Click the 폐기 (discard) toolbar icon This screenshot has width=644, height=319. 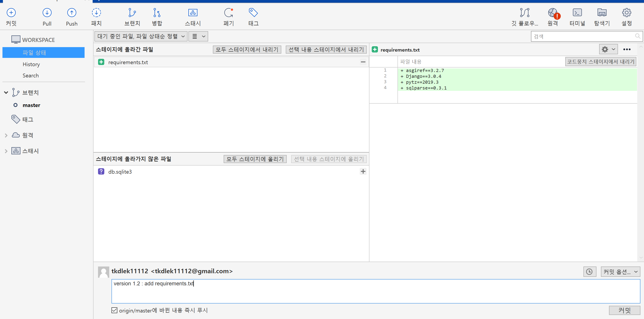pyautogui.click(x=229, y=13)
